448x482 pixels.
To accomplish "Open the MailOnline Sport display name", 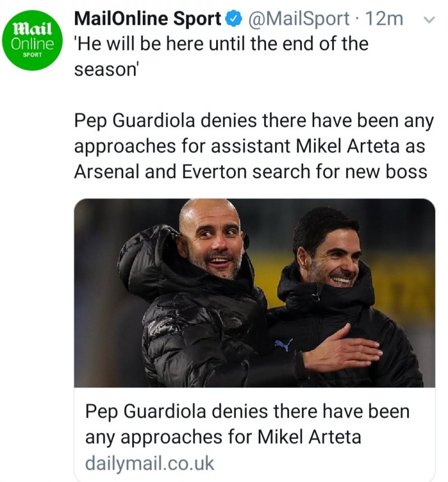I will [147, 20].
